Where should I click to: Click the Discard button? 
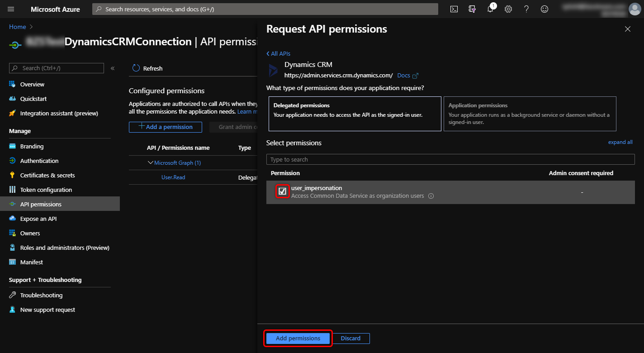point(351,338)
